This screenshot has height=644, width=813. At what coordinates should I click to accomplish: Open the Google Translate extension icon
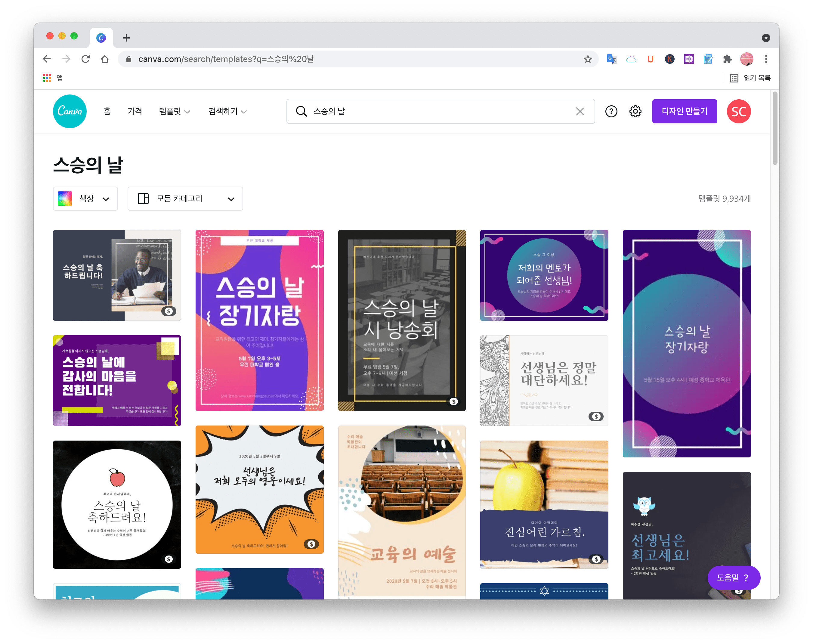pyautogui.click(x=611, y=59)
